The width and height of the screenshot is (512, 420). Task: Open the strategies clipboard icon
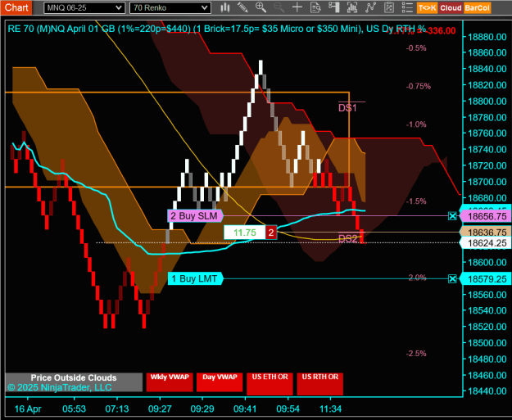[x=388, y=7]
